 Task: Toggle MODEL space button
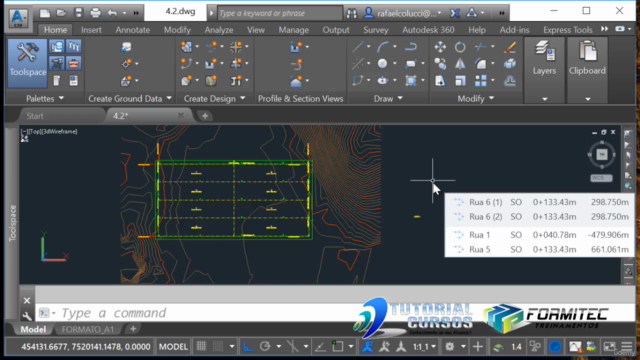pyautogui.click(x=173, y=347)
